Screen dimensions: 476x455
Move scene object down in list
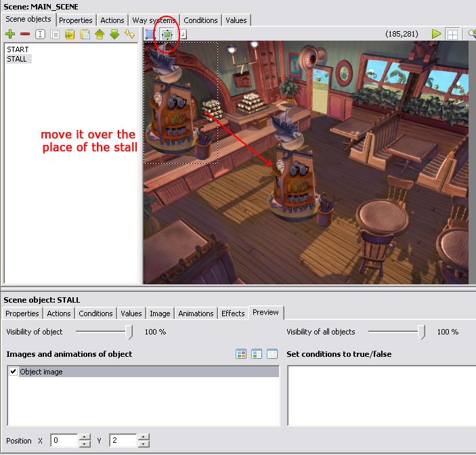click(114, 35)
